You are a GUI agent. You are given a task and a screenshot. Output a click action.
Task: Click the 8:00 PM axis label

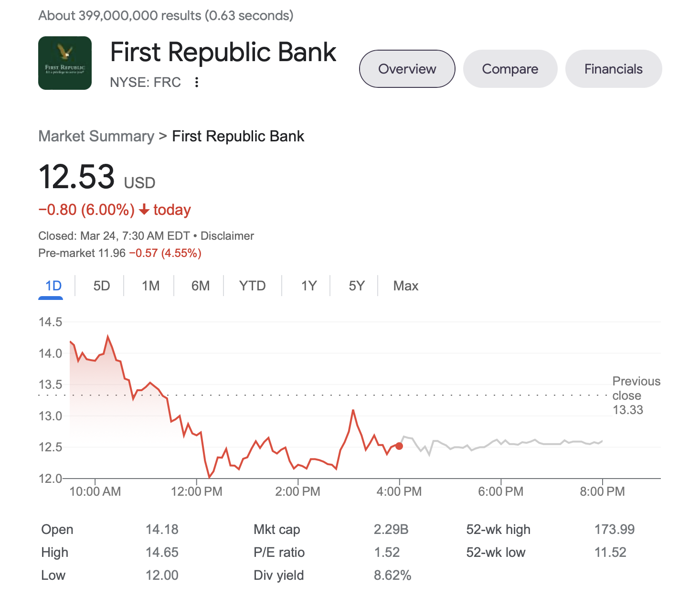(602, 491)
